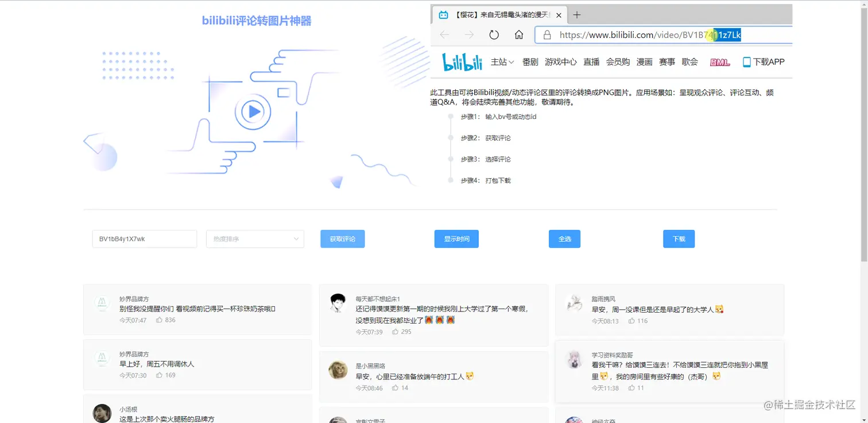This screenshot has height=423, width=868.
Task: Click the thumbs-up icon beside 11
Action: click(x=631, y=388)
